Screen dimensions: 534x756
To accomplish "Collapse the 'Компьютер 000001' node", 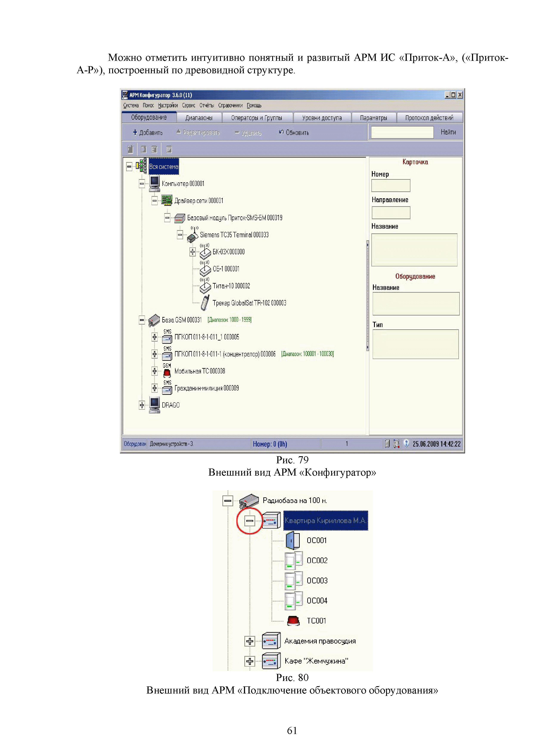I will pyautogui.click(x=142, y=184).
